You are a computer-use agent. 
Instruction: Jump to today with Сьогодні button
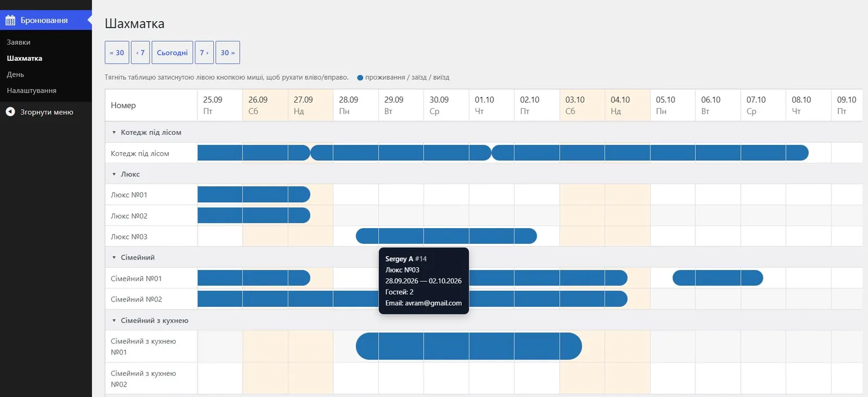click(173, 53)
